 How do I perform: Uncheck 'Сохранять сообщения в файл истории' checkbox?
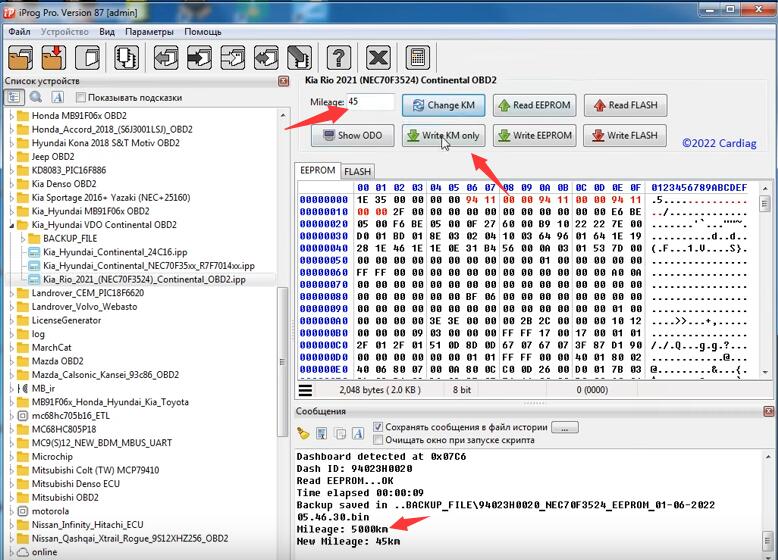coord(378,427)
